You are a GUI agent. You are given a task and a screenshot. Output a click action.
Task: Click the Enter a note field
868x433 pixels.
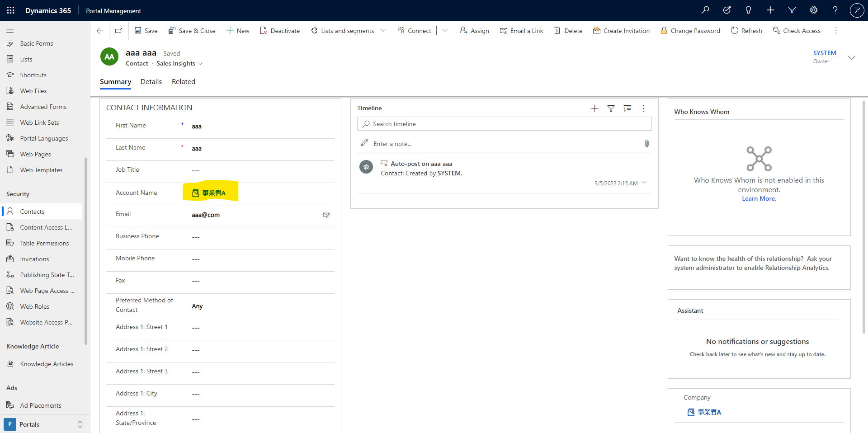tap(504, 144)
